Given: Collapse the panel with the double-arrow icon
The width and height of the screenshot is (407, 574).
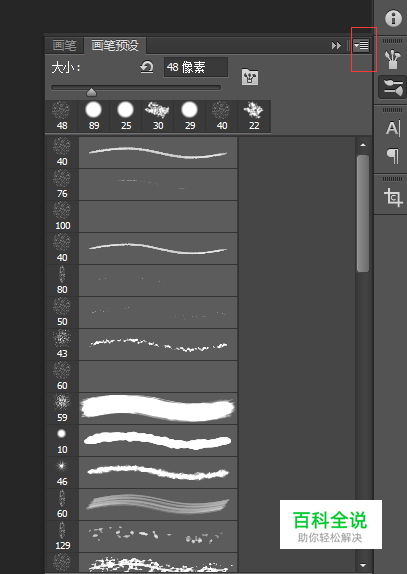Looking at the screenshot, I should point(336,45).
